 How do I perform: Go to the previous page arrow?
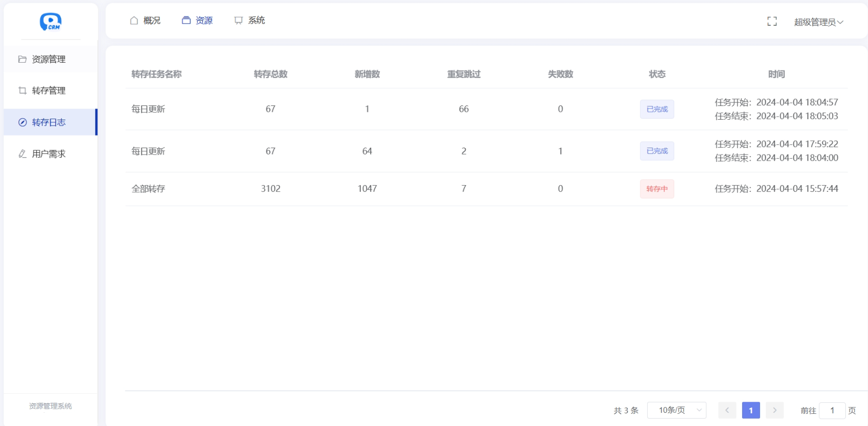click(727, 410)
